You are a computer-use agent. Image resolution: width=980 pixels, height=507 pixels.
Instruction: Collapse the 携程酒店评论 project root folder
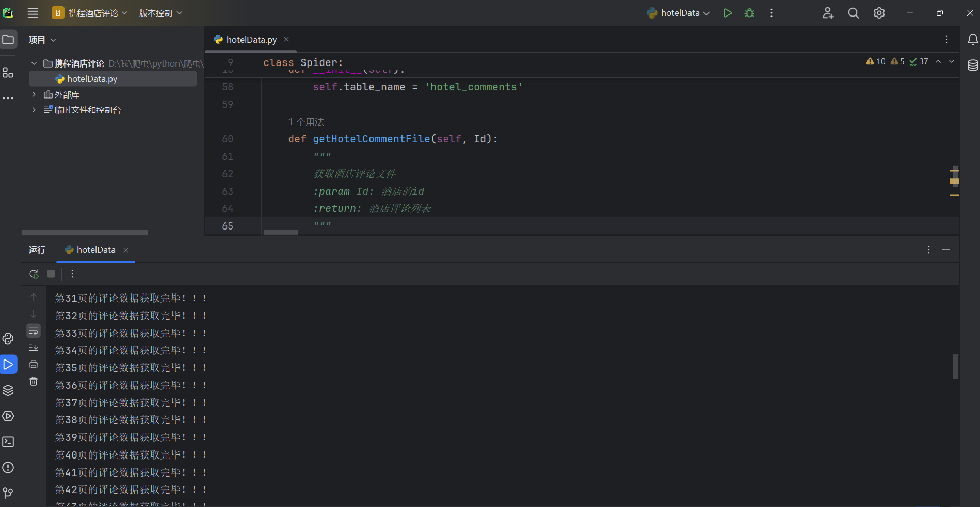coord(34,63)
